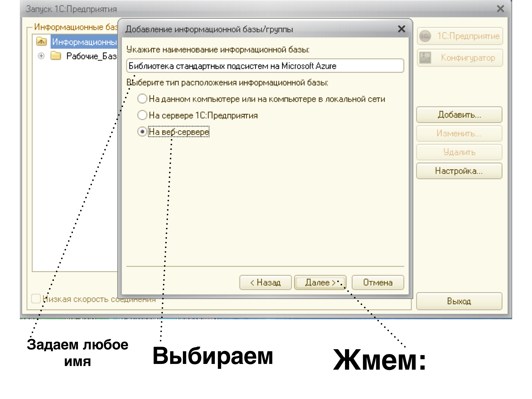The height and width of the screenshot is (399, 532).
Task: Open 'Конфигуратор' mode button
Action: coord(460,58)
